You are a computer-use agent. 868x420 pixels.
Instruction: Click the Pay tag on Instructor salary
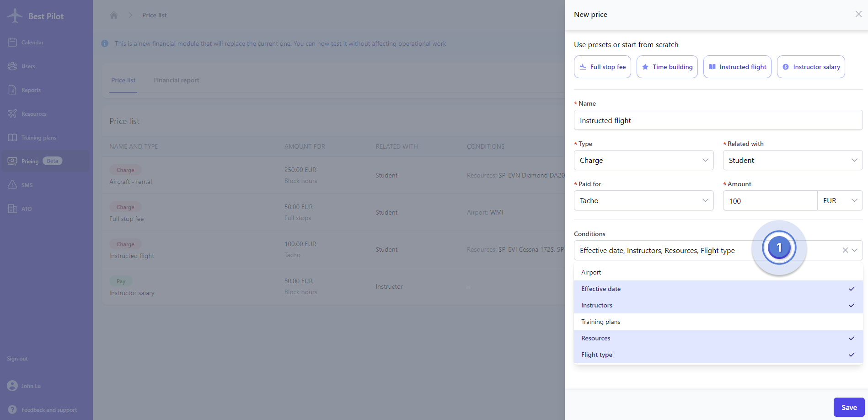(x=121, y=281)
